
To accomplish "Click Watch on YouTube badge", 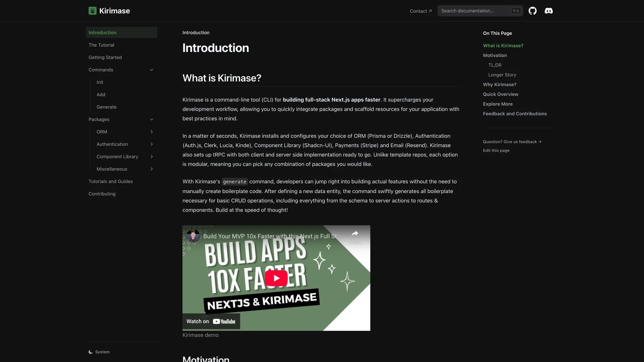I will coord(211,321).
